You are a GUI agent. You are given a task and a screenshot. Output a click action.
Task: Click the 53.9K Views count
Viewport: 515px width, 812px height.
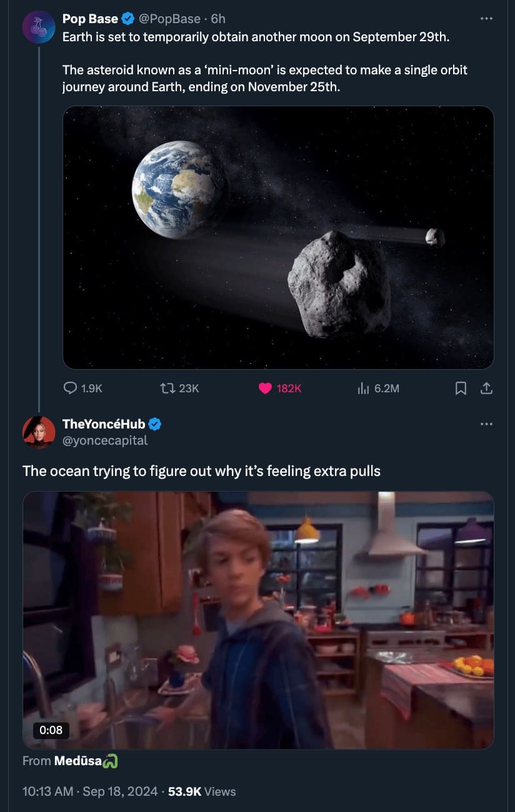click(x=202, y=791)
